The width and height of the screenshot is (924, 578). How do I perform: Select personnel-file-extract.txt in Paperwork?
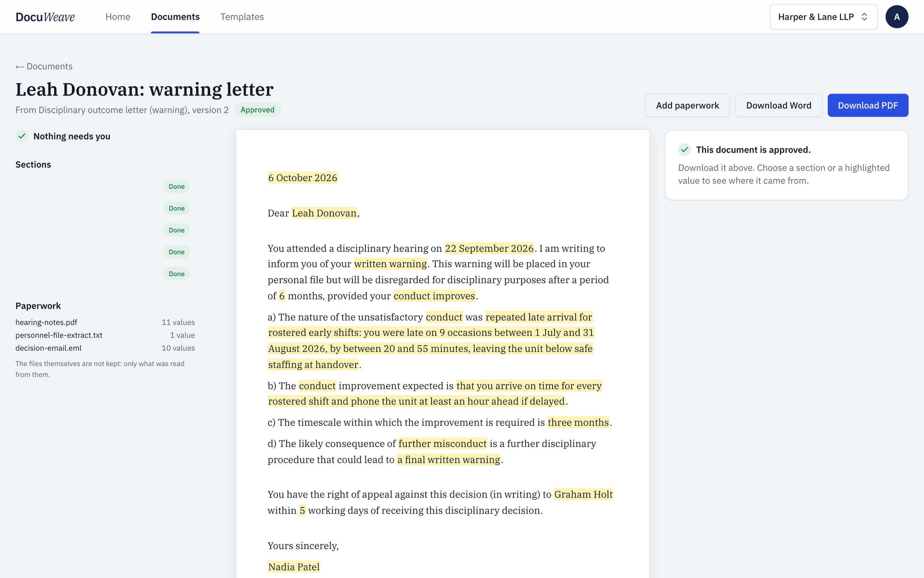point(59,335)
